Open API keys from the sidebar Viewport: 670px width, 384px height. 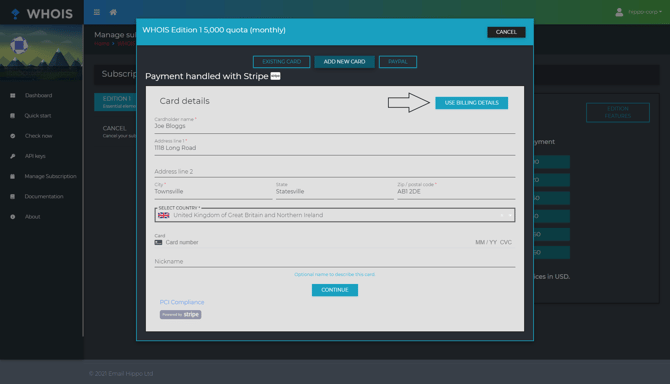[35, 156]
